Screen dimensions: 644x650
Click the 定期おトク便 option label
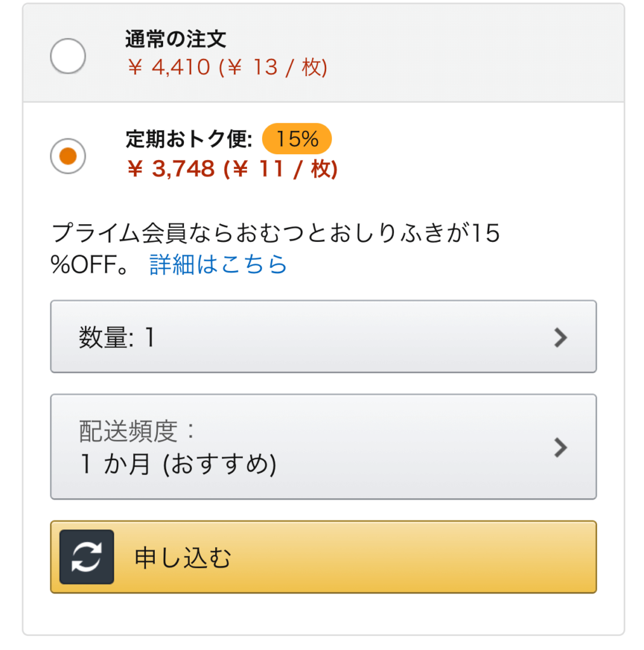click(x=189, y=138)
